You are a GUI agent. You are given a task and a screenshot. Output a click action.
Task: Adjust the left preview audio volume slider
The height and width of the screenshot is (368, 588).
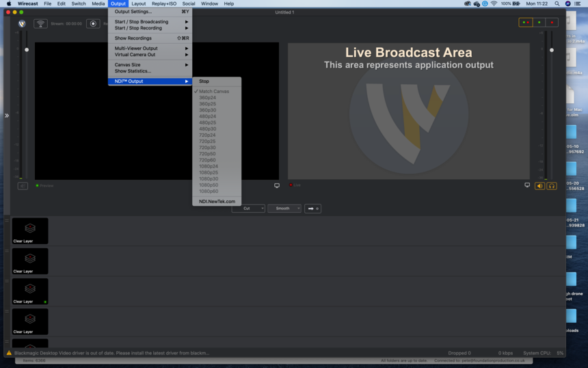(x=27, y=50)
